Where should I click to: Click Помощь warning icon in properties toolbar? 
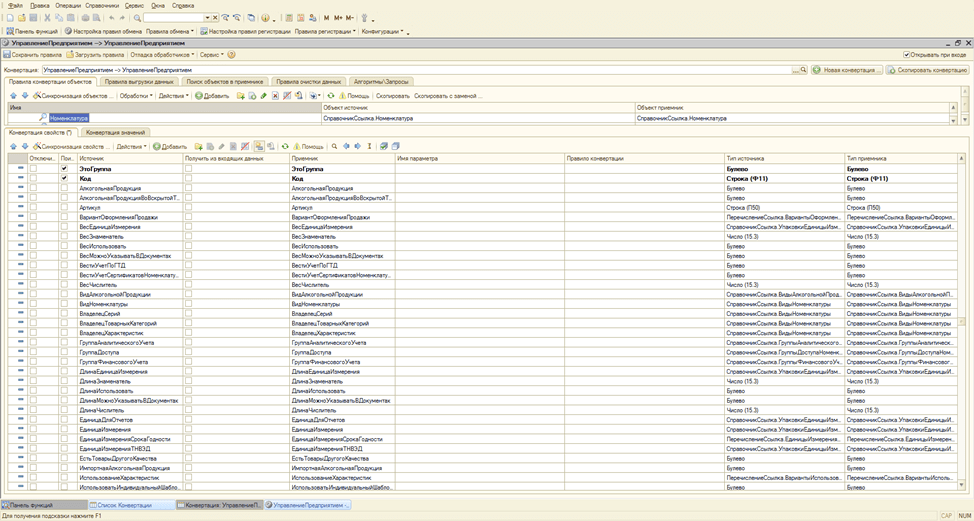(x=296, y=146)
